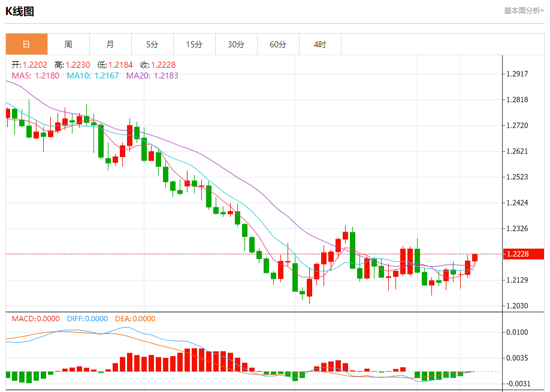Click the 收:1.2228 closing price value
Viewport: 550px width, 392px height.
pyautogui.click(x=158, y=65)
